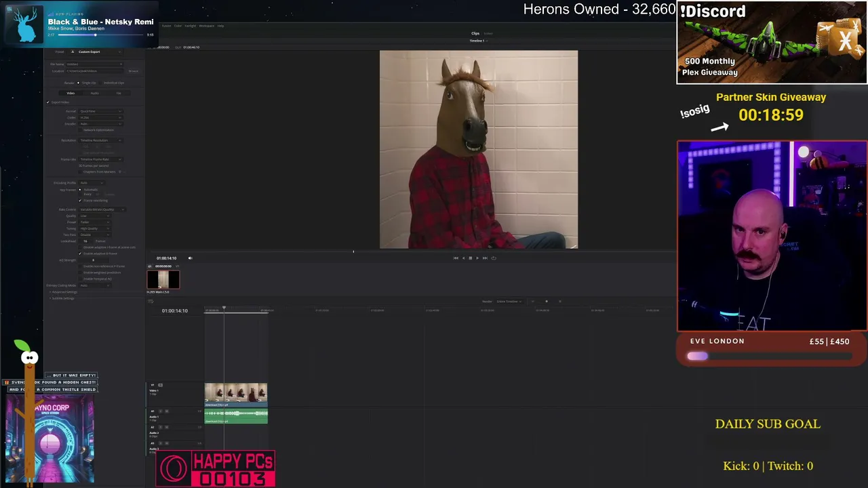Enable Network Optimization checkbox
868x488 pixels.
[81, 130]
